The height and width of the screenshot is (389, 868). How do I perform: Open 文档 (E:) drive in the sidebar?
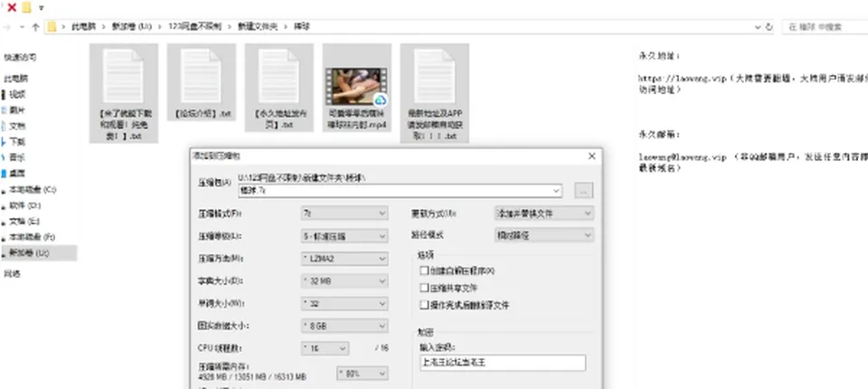pos(24,222)
